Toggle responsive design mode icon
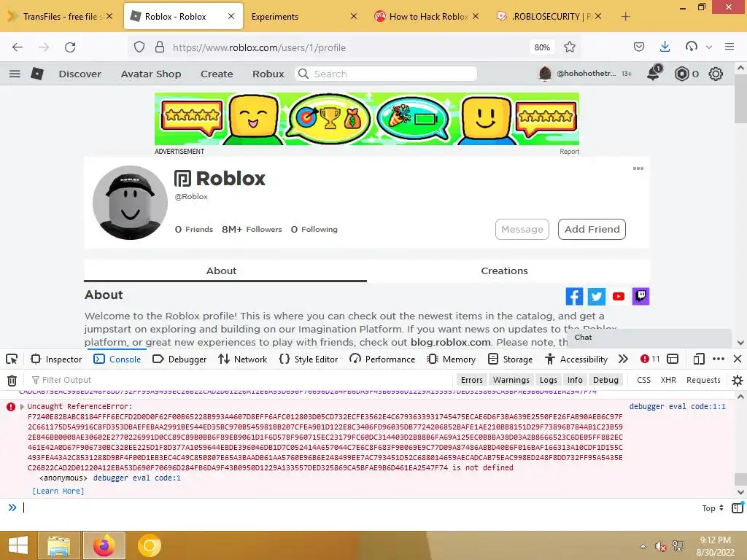Viewport: 747px width, 560px height. pyautogui.click(x=698, y=359)
